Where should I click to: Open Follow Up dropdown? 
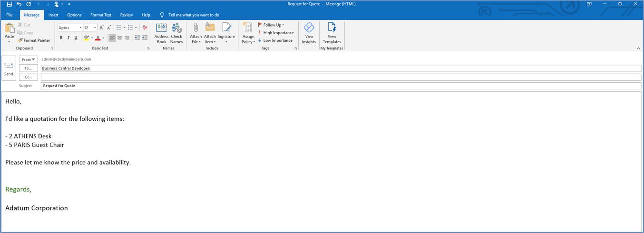point(271,25)
